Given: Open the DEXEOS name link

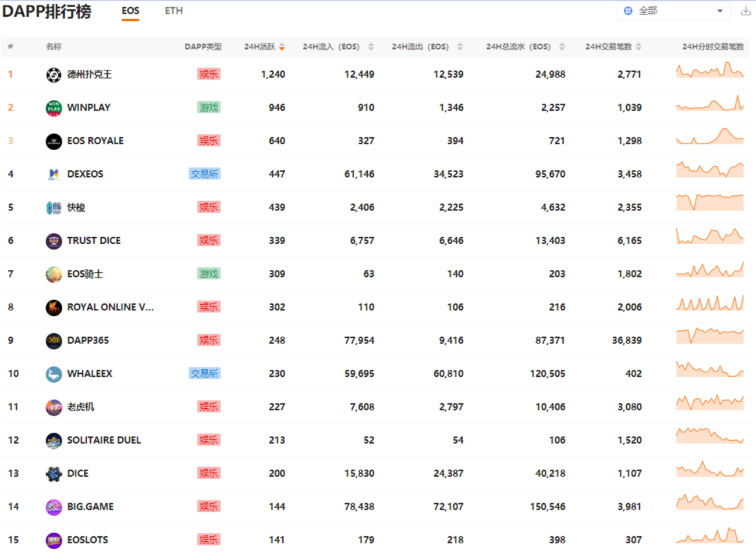Looking at the screenshot, I should 85,174.
